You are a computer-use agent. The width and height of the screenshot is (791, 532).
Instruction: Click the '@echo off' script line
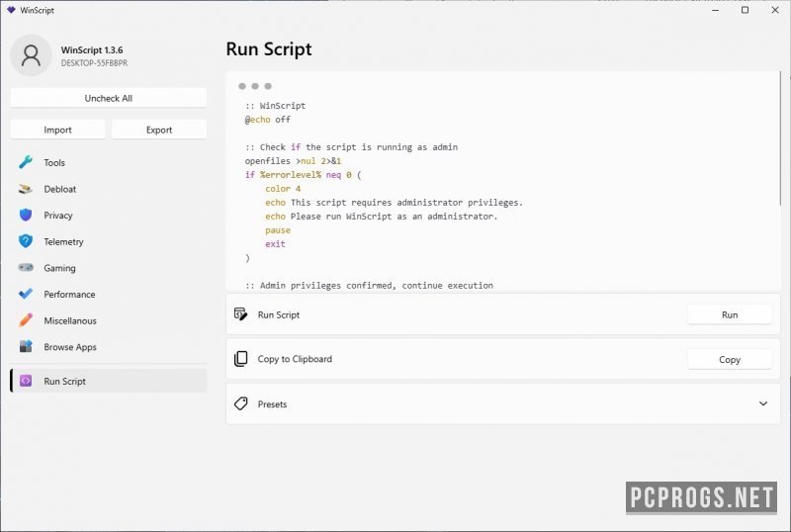tap(267, 119)
